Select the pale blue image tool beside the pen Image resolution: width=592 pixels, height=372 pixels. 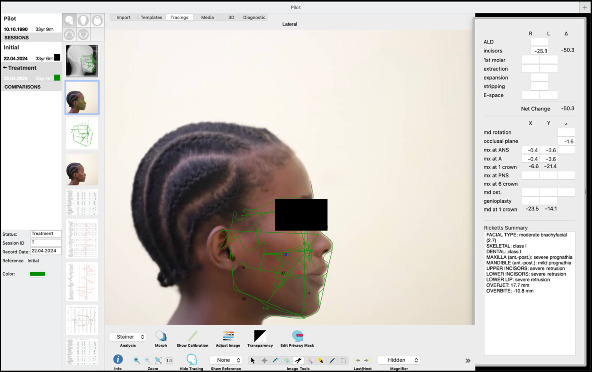(287, 360)
